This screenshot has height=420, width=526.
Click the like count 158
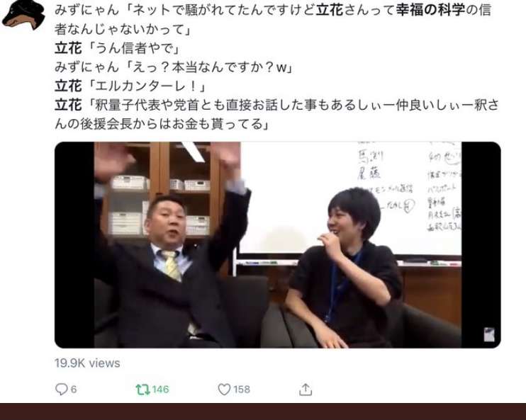click(242, 389)
